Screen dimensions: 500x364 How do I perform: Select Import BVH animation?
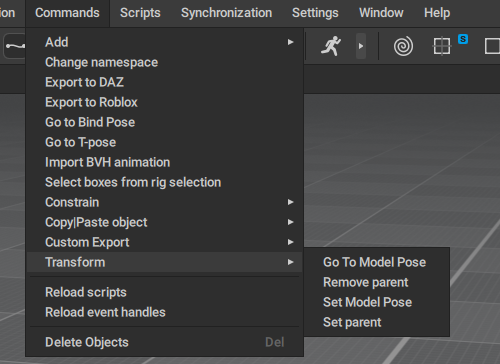tap(164, 162)
